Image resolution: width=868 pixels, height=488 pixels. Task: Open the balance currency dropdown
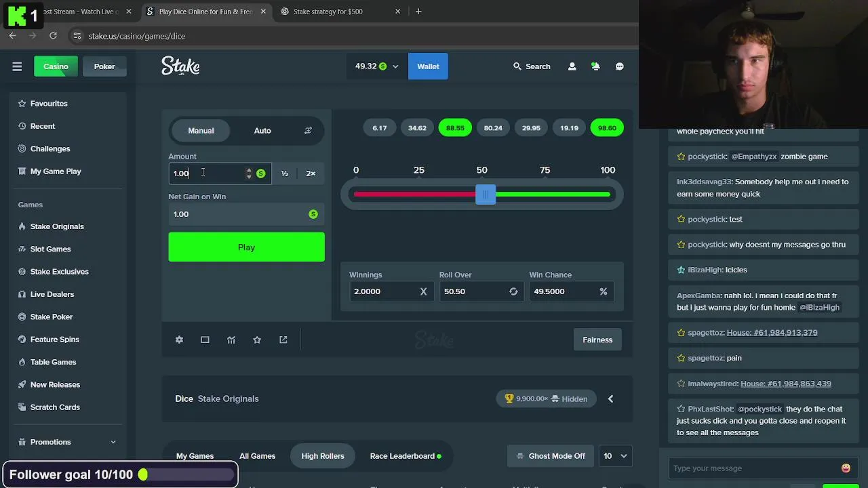(x=377, y=66)
